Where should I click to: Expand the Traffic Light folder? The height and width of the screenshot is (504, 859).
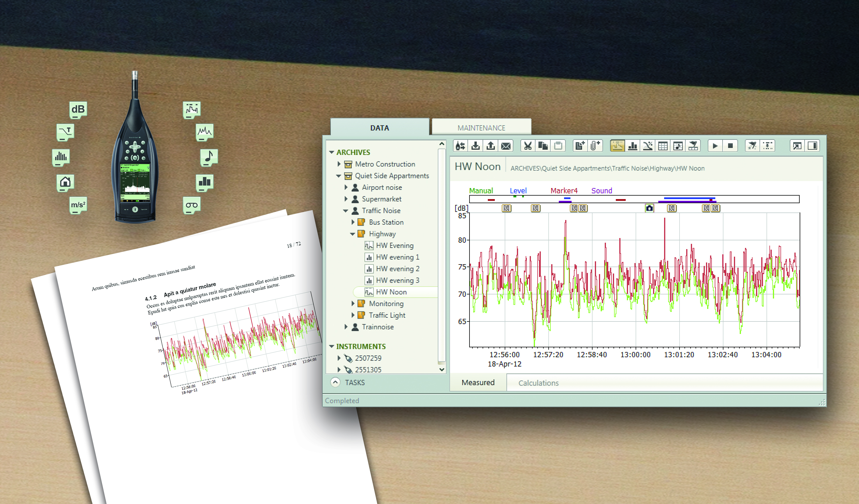[x=353, y=315]
